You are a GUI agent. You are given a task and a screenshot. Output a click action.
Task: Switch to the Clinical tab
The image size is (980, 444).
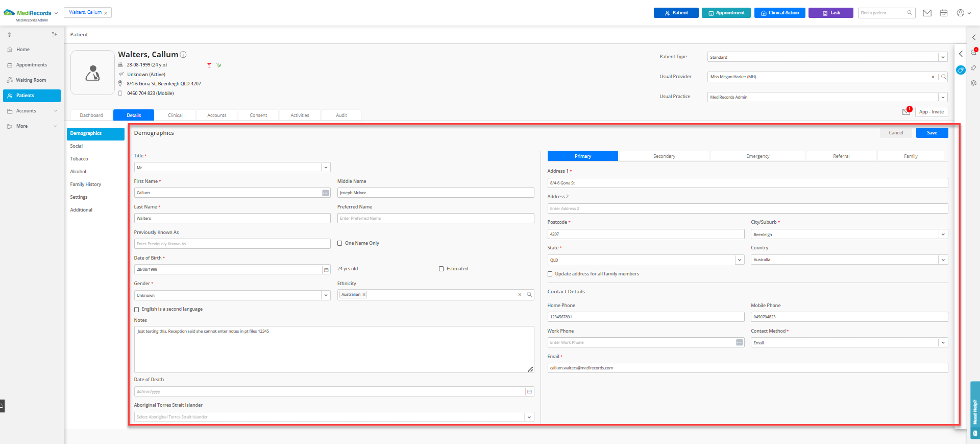point(175,115)
